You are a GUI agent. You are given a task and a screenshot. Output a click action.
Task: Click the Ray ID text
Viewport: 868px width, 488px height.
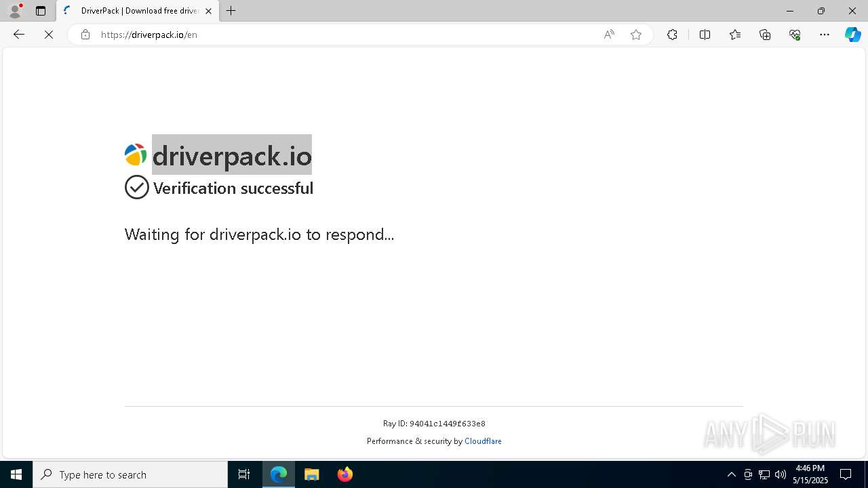[434, 424]
